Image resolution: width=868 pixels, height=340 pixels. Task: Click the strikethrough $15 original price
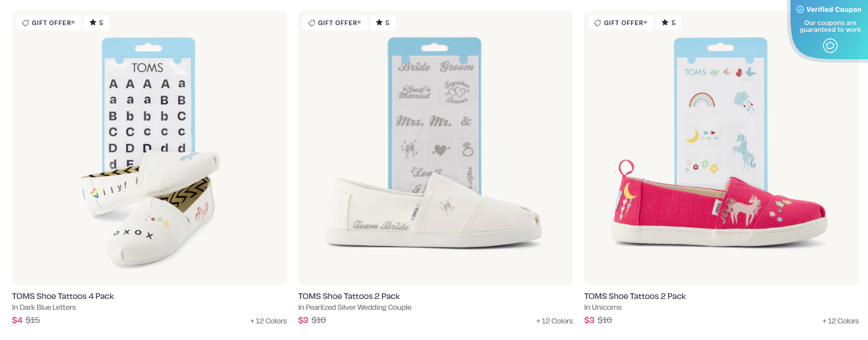click(33, 319)
